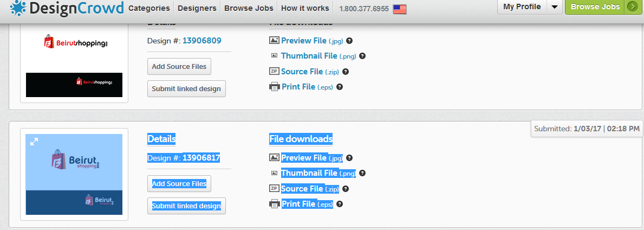Click ZIP icon beside Source File for 13906809
Viewport: 644px width, 230px height.
(275, 71)
